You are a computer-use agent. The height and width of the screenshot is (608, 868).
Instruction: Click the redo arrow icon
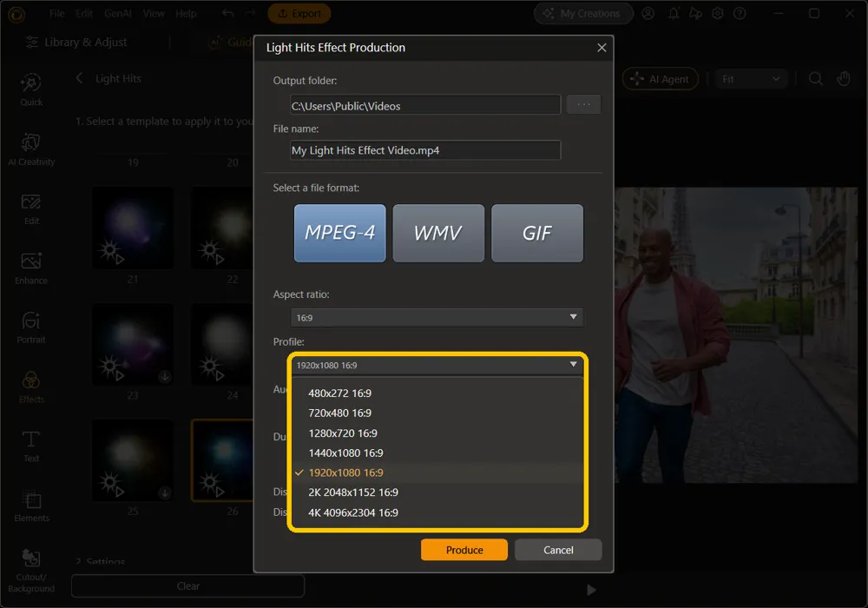point(250,13)
